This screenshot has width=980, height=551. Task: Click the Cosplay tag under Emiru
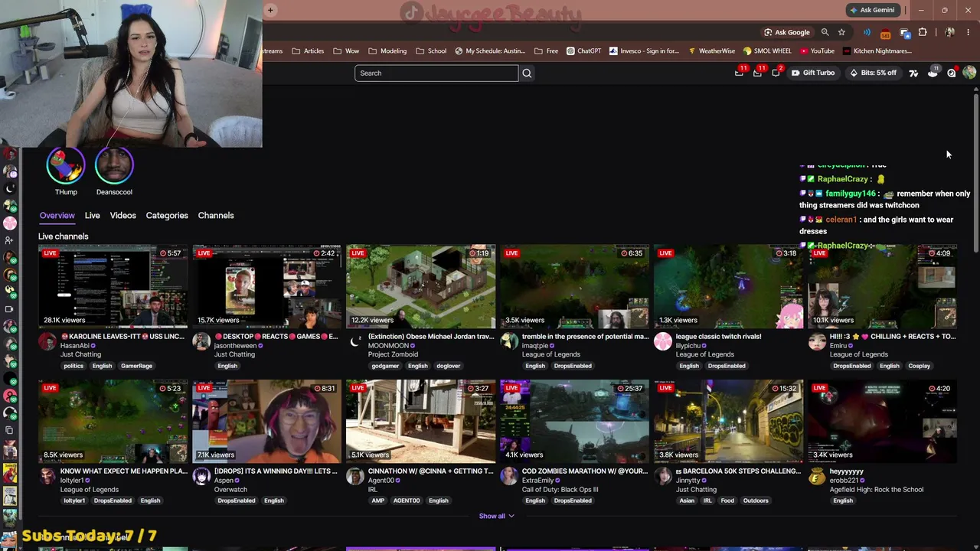click(x=919, y=366)
